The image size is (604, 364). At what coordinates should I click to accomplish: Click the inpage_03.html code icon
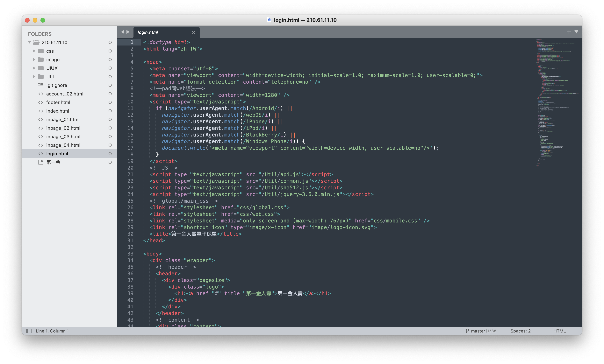tap(41, 137)
